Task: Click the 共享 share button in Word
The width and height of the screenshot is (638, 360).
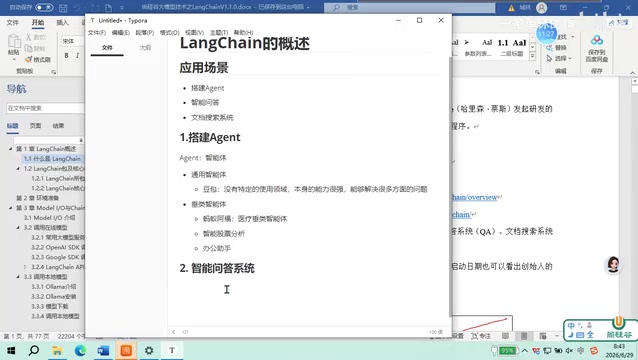Action: 619,23
